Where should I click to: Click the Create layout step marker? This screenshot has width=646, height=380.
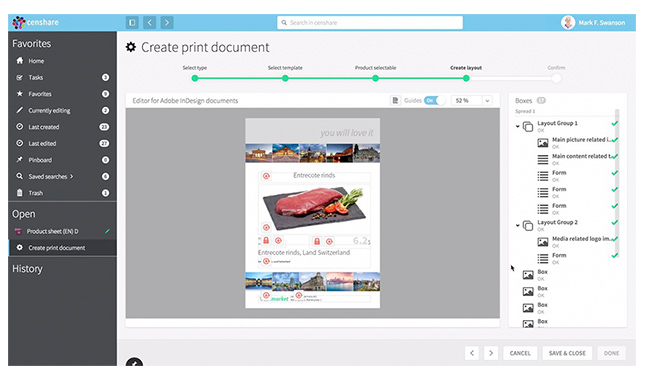(466, 78)
